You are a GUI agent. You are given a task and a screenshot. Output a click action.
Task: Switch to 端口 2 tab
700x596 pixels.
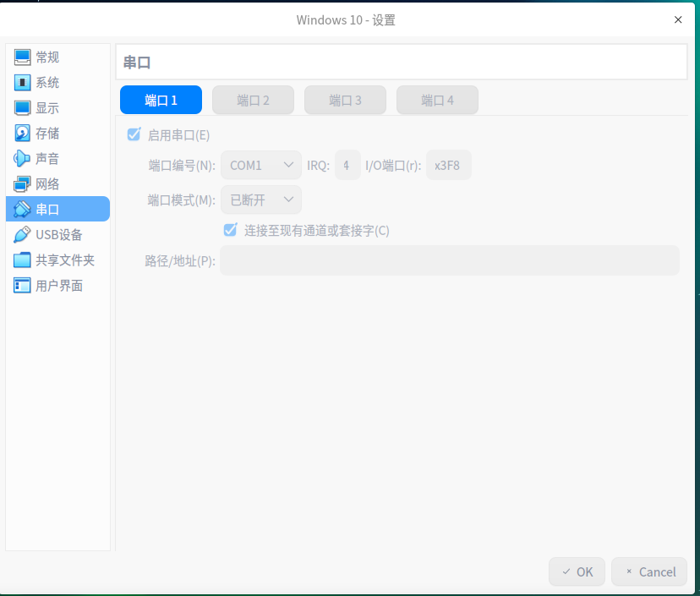tap(253, 100)
